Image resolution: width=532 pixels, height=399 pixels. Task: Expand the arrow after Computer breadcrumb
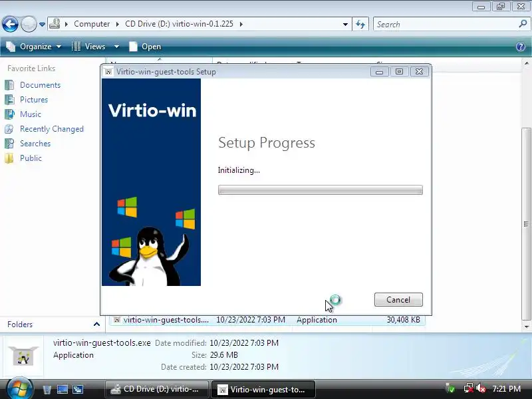click(118, 24)
